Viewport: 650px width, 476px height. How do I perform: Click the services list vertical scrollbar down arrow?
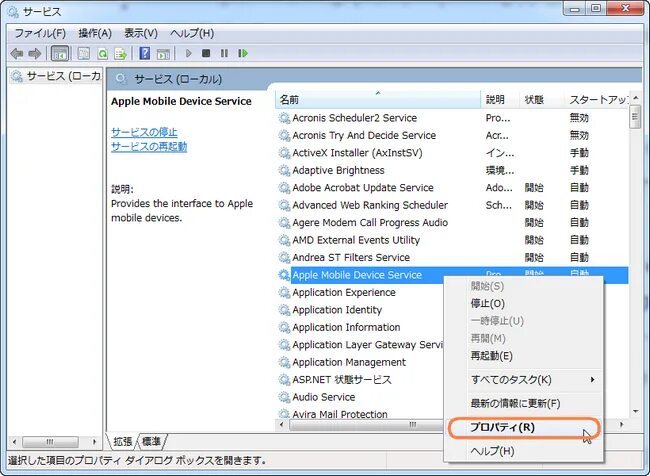point(635,411)
